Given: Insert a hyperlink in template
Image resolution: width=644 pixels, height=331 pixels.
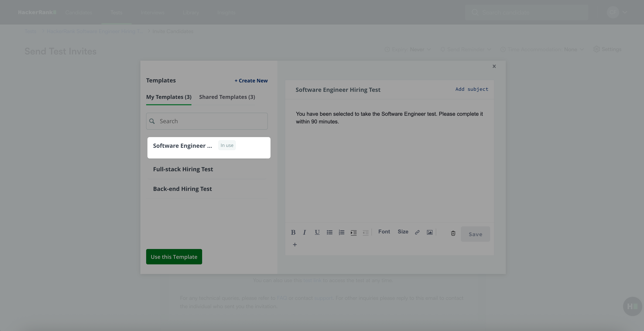Looking at the screenshot, I should click(x=417, y=233).
